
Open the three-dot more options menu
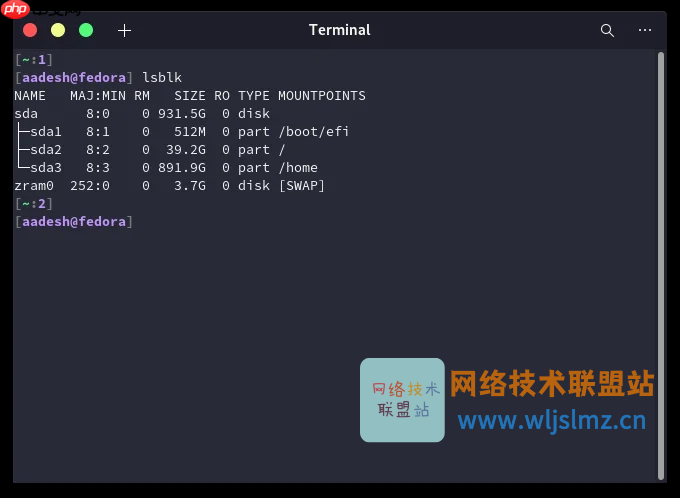[x=644, y=30]
